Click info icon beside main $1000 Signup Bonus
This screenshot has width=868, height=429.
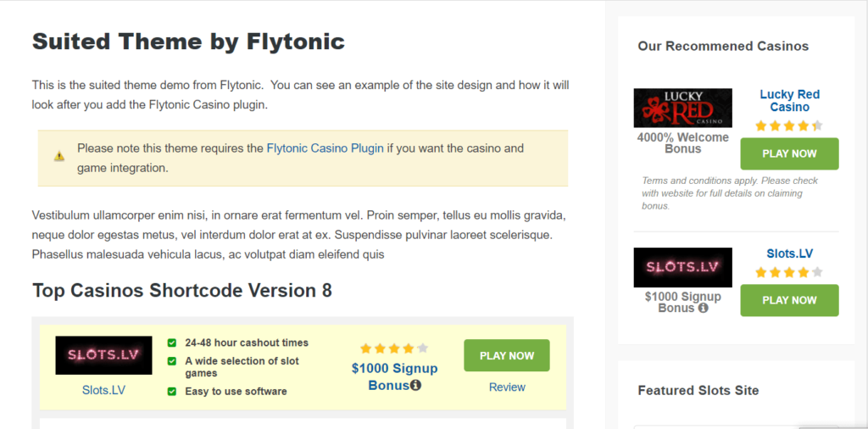point(415,385)
